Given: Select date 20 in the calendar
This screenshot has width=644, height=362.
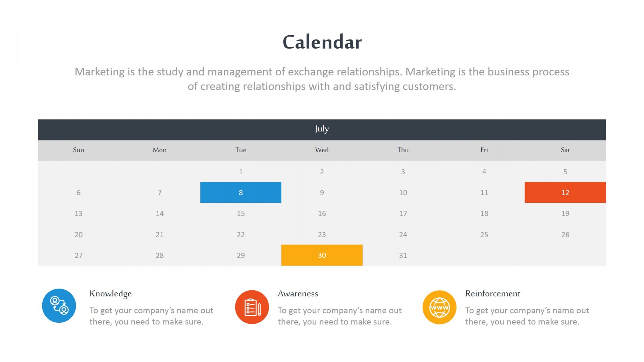Looking at the screenshot, I should pyautogui.click(x=78, y=235).
